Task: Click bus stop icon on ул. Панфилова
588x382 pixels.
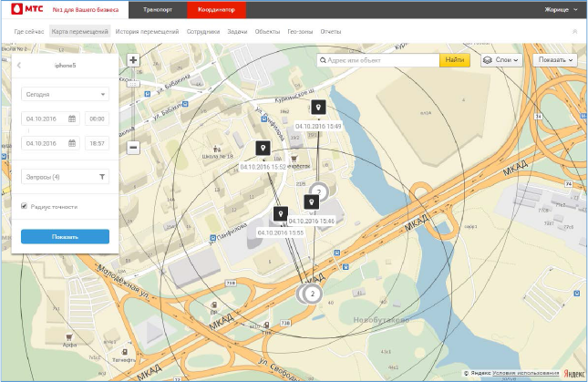Action: [x=212, y=238]
